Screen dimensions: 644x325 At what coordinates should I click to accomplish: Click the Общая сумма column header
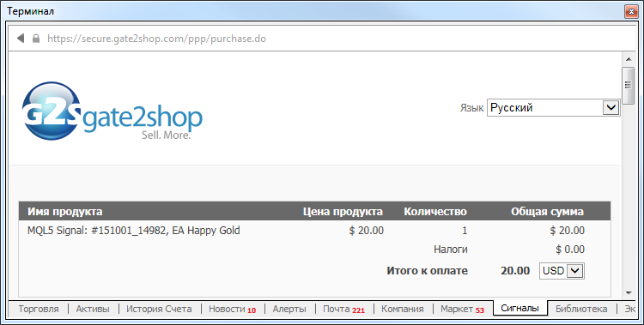coord(547,212)
